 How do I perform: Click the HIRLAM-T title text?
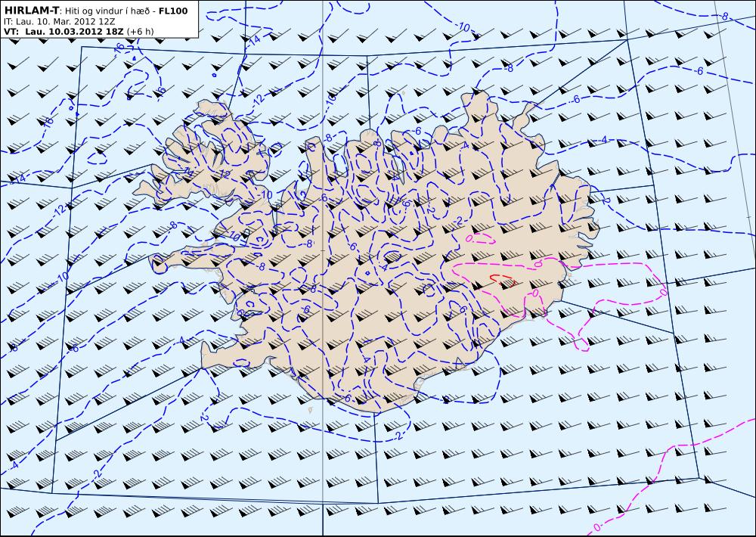[31, 11]
